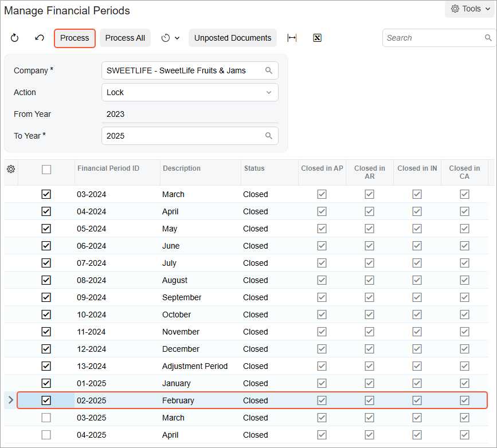The height and width of the screenshot is (448, 497).
Task: Click the Fit to Screen columns icon
Action: pos(292,38)
